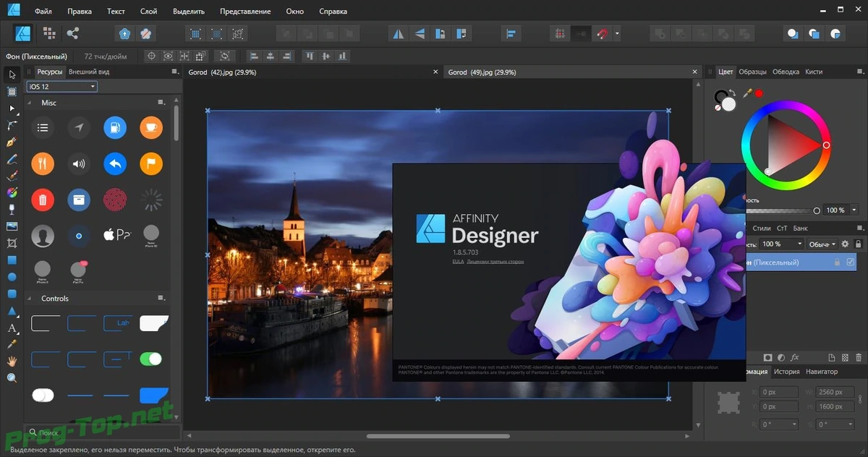
Task: Open blend mode Обычн dropdown
Action: (x=822, y=244)
